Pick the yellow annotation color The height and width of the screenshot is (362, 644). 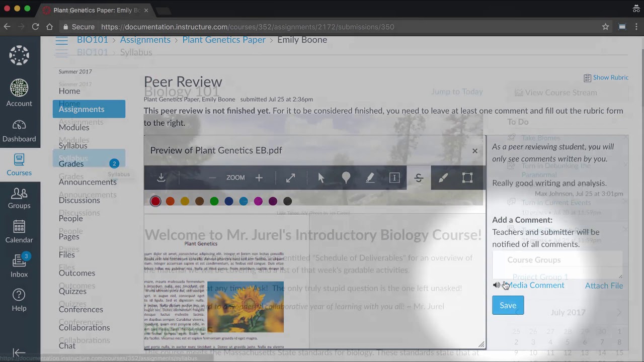point(185,201)
